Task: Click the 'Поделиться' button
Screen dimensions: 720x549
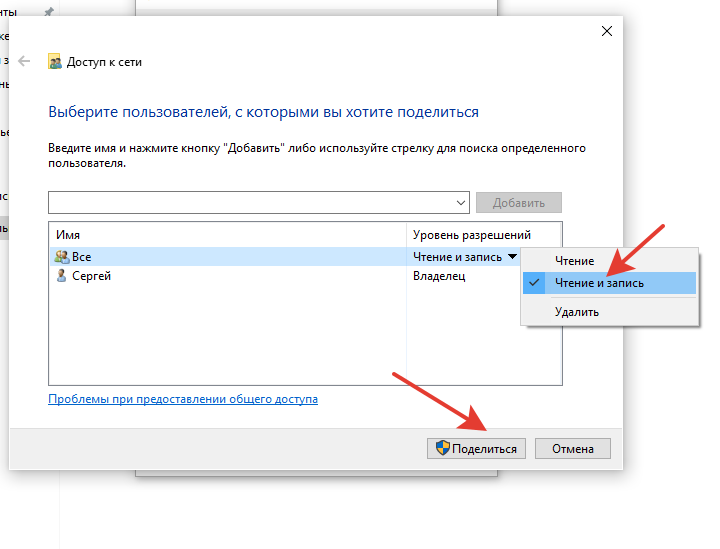Action: (x=476, y=448)
